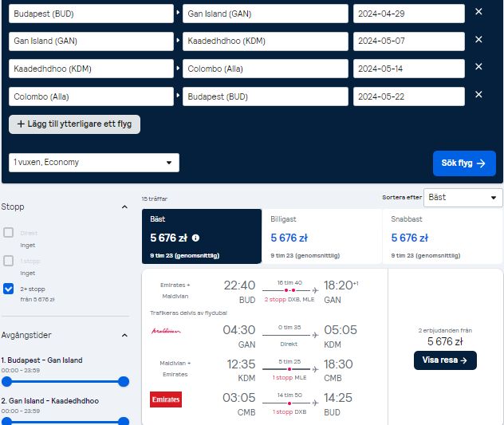Click the 12:35 KDM departure time
504x425 pixels.
(241, 364)
